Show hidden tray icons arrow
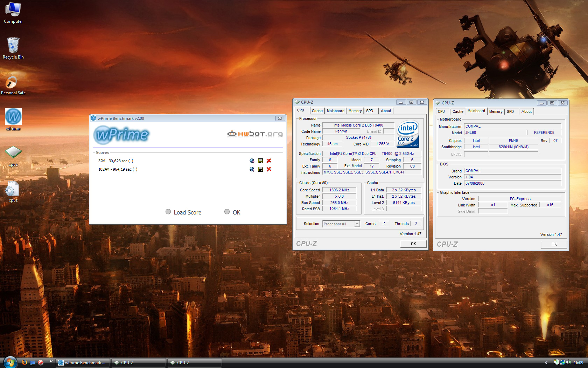 click(546, 363)
